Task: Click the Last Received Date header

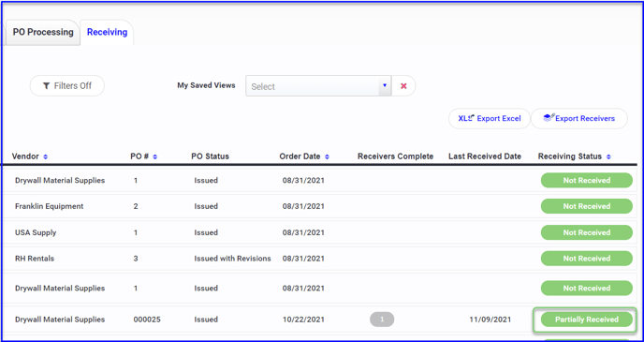Action: click(485, 156)
